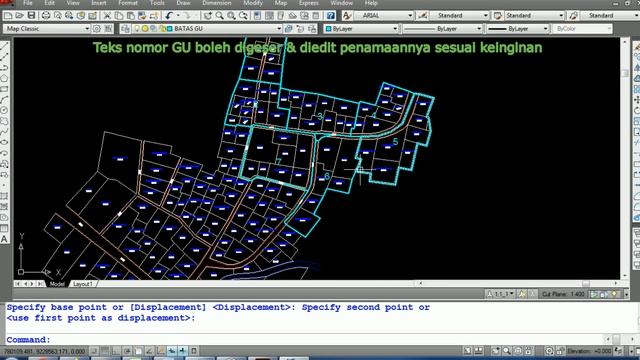This screenshot has height=360, width=640.
Task: Open the Map menu
Action: (x=281, y=3)
